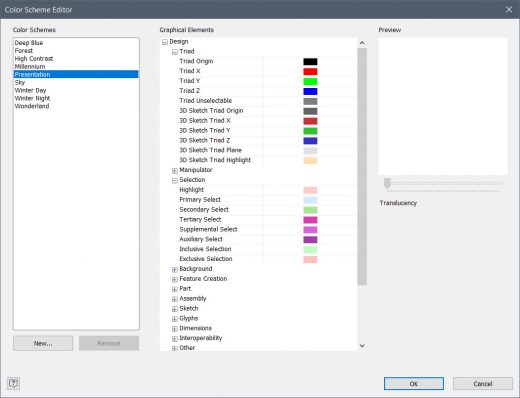The image size is (520, 398).
Task: Expand the Sketch node
Action: coord(175,309)
